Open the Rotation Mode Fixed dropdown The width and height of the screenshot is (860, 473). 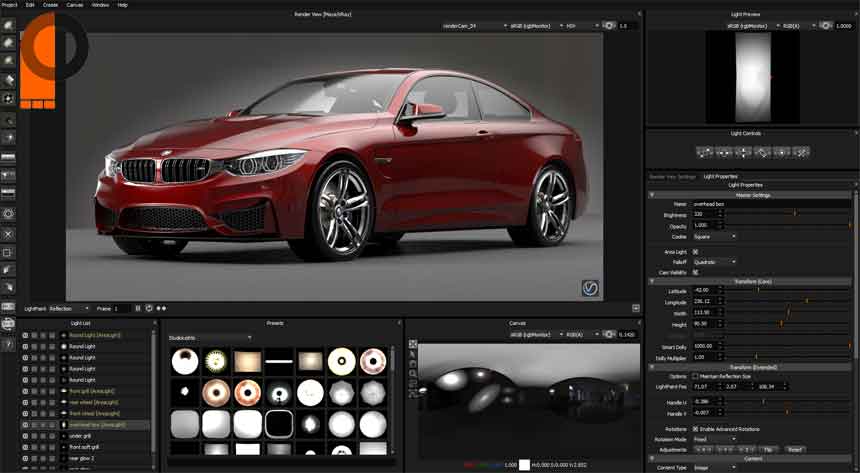pyautogui.click(x=714, y=440)
